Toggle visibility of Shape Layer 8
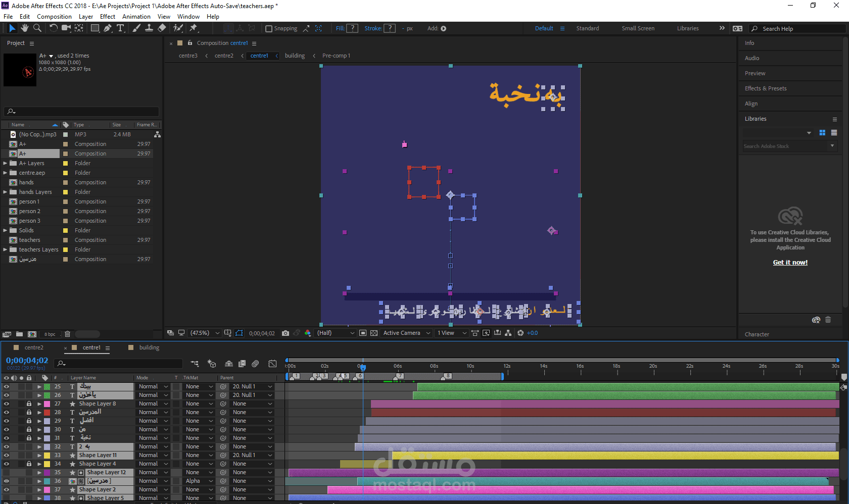 7,404
